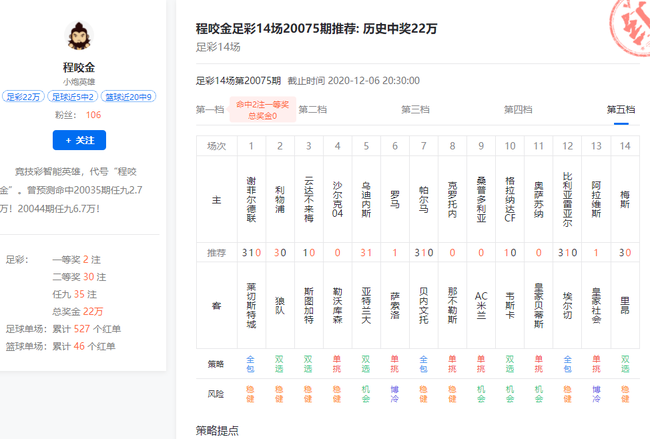Click the active 第五档 tab
650x439 pixels.
coord(620,109)
